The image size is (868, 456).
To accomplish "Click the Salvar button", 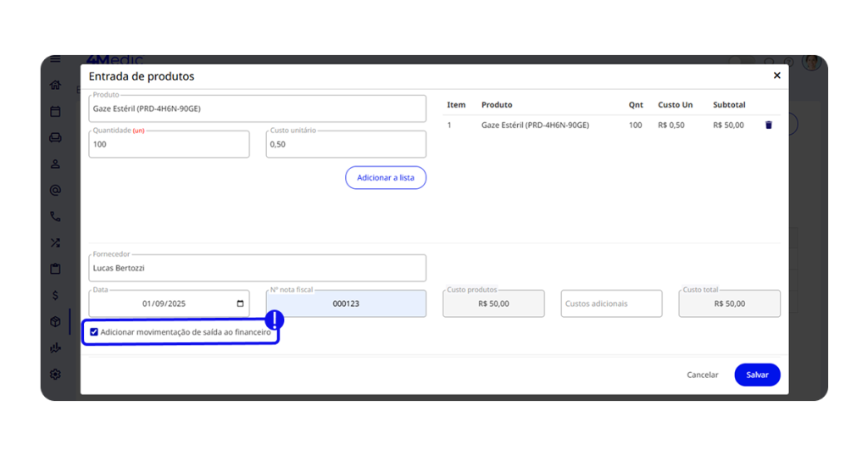I will [x=757, y=375].
